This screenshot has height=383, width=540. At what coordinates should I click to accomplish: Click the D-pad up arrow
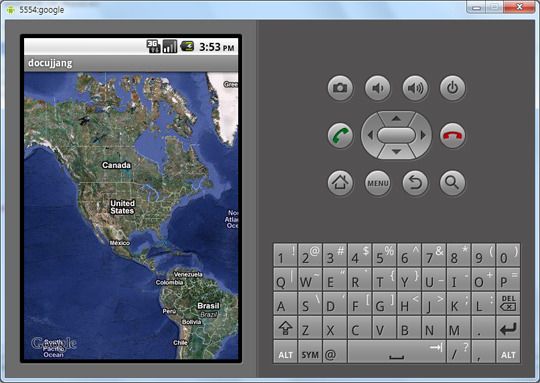[x=396, y=118]
